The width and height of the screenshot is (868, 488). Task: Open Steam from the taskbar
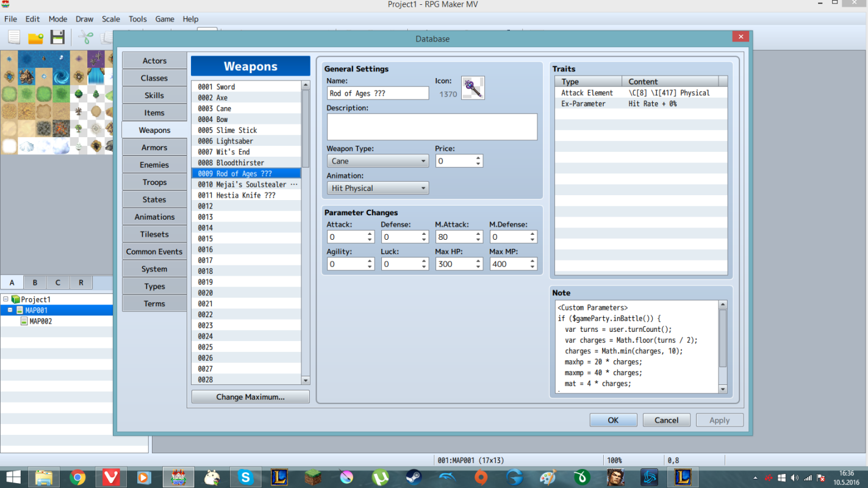[414, 477]
